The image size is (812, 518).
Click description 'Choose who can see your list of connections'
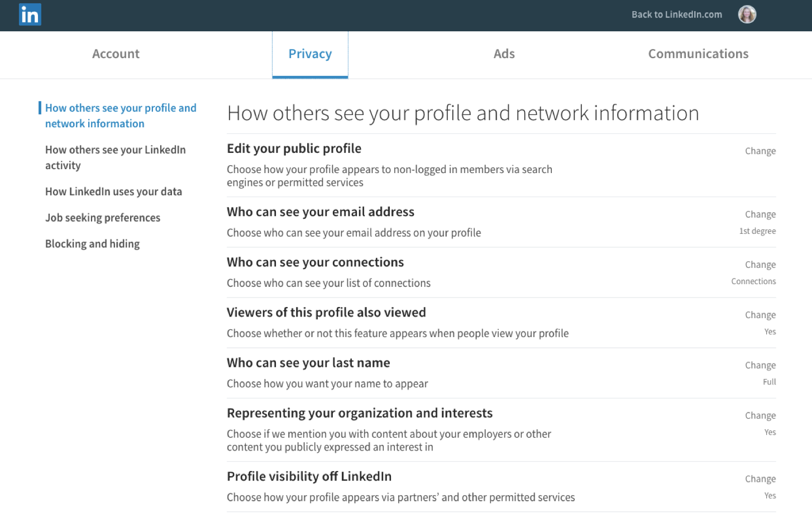(x=328, y=283)
